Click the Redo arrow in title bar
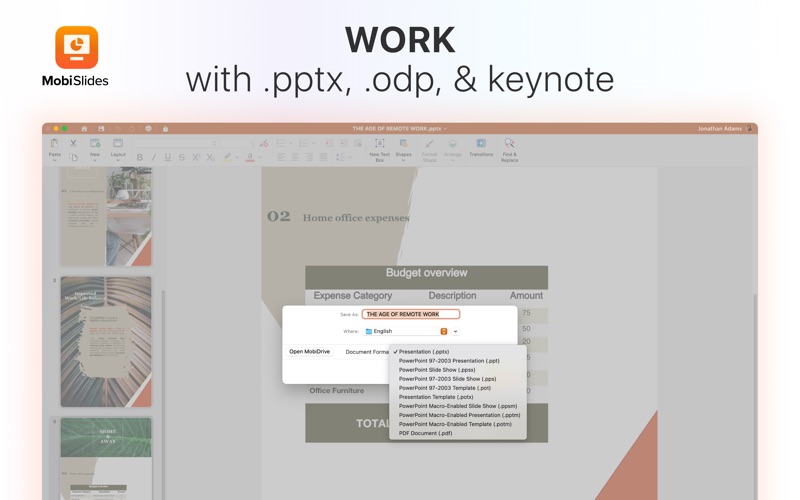 [132, 129]
